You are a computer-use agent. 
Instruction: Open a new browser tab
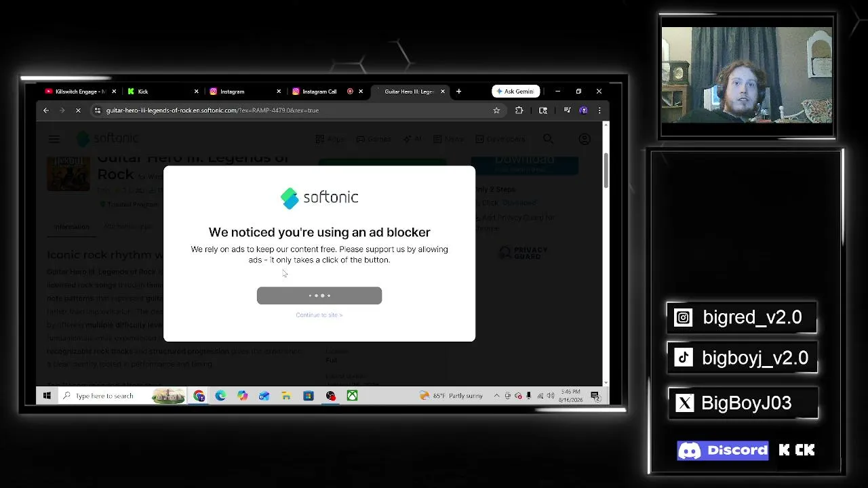pos(458,91)
